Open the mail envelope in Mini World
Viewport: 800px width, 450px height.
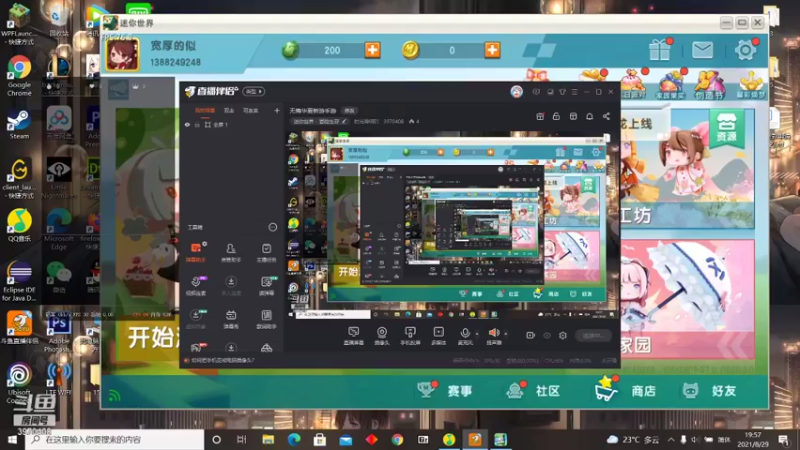click(x=703, y=50)
